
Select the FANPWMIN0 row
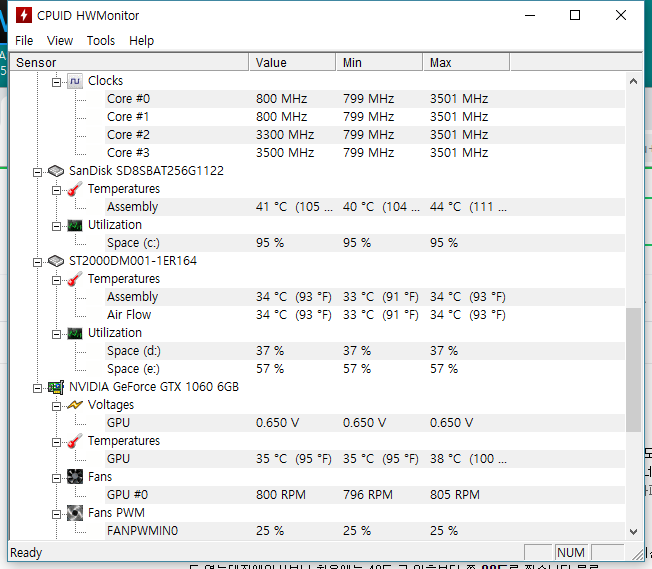(x=365, y=531)
